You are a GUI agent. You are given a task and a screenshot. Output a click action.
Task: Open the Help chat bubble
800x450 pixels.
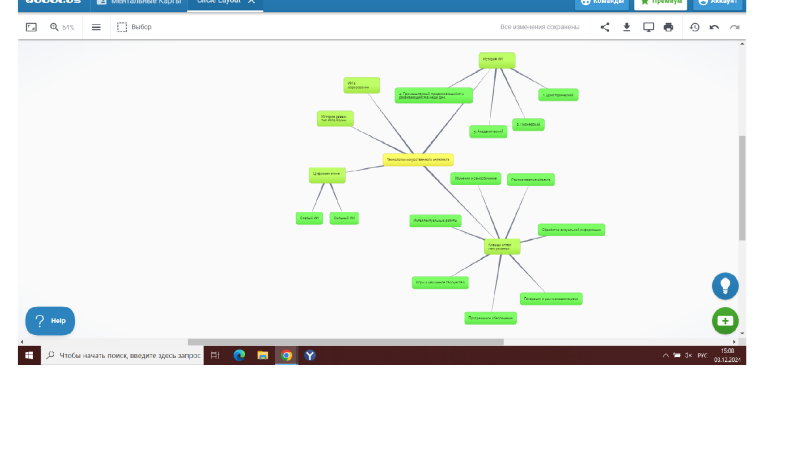click(50, 320)
